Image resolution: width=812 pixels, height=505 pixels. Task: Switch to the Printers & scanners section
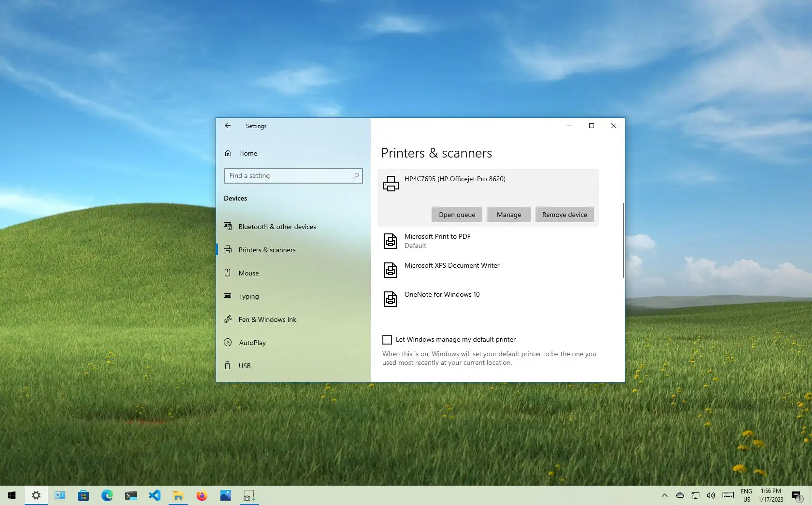pyautogui.click(x=267, y=249)
